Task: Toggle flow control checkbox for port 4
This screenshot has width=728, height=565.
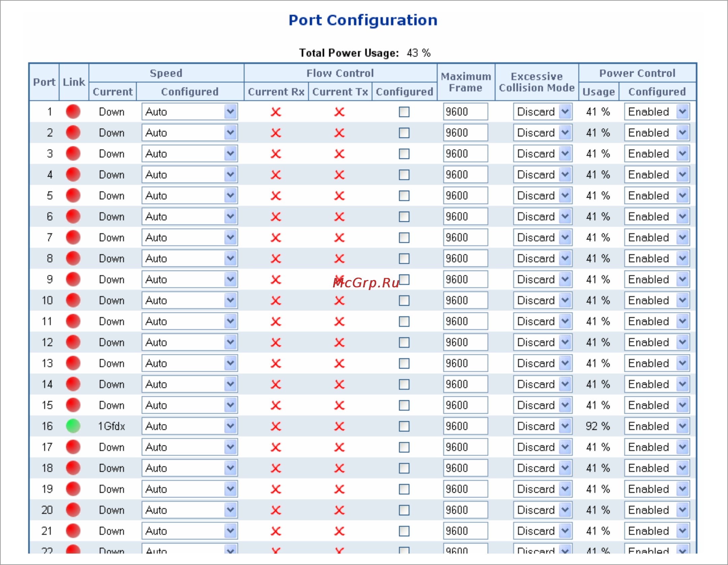Action: click(404, 175)
